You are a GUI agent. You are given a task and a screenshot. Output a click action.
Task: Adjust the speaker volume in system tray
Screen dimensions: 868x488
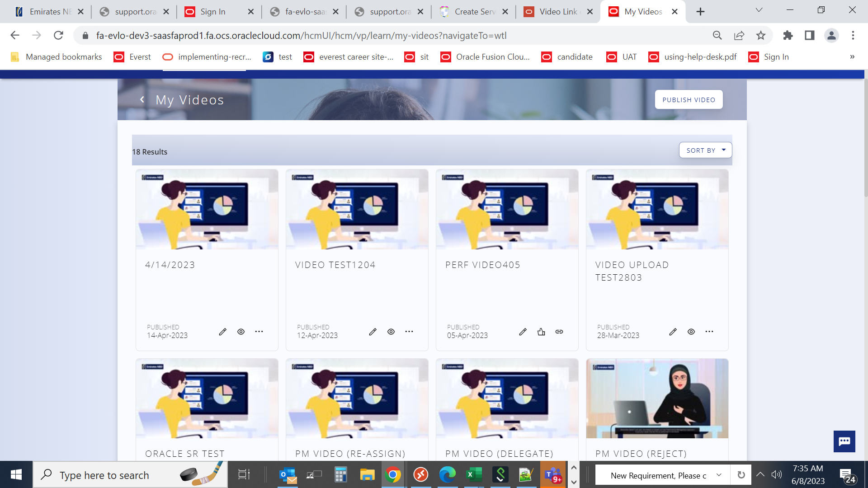tap(777, 474)
